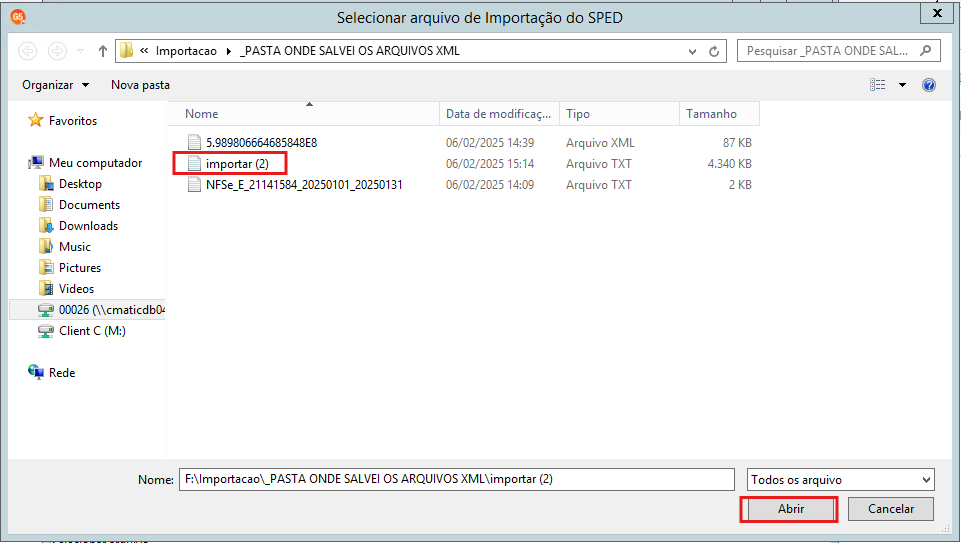The height and width of the screenshot is (543, 961).
Task: Click the file icon of importar (2)
Action: [x=194, y=164]
